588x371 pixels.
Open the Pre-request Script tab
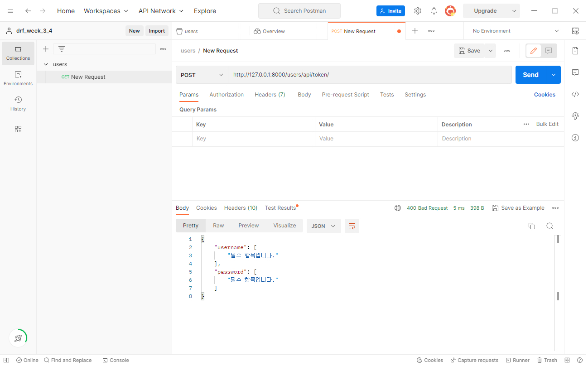pyautogui.click(x=346, y=95)
